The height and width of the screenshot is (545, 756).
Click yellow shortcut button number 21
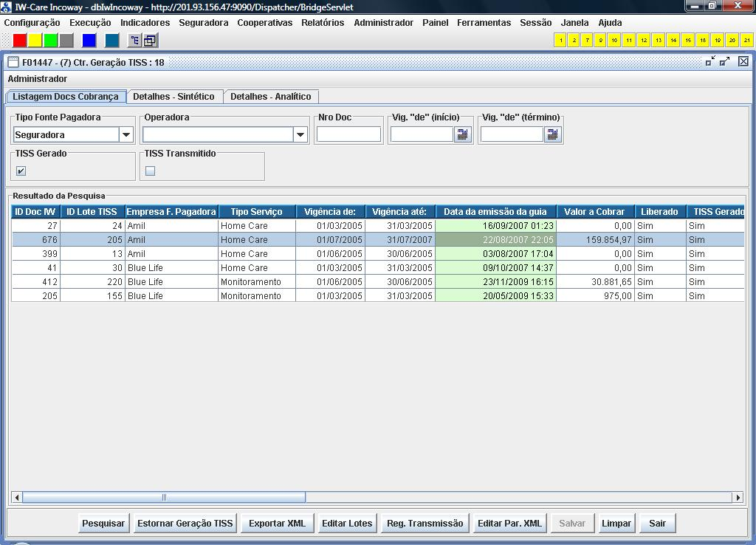[747, 41]
